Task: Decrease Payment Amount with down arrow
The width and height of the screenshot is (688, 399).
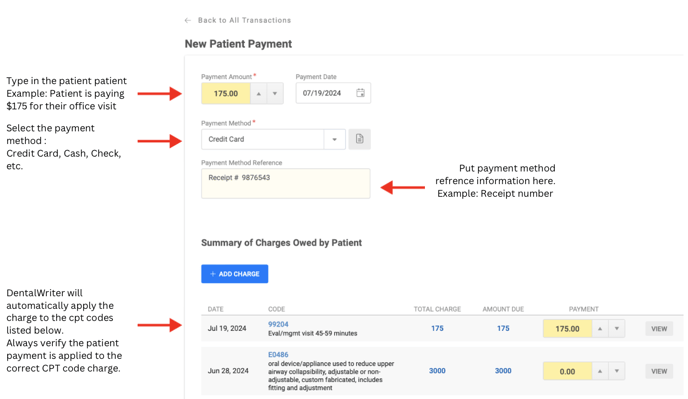Action: pyautogui.click(x=275, y=93)
